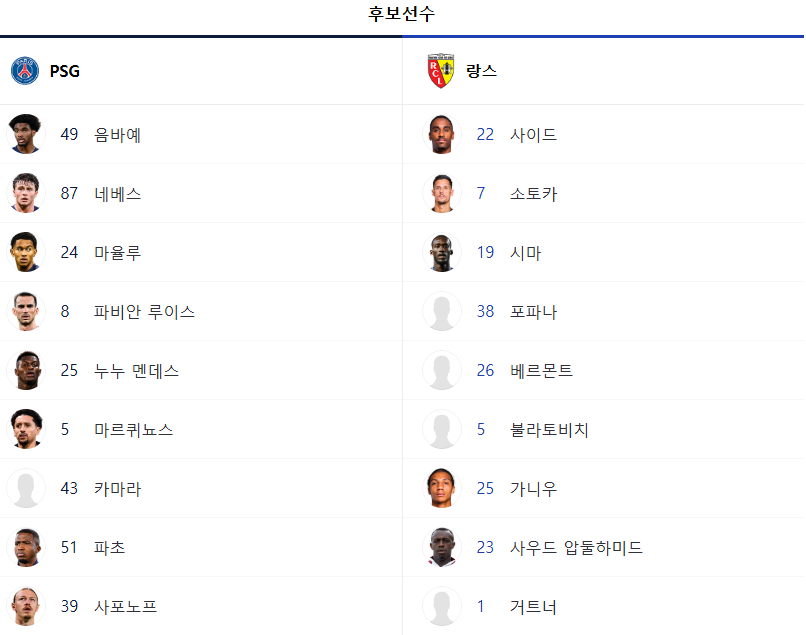Image resolution: width=806 pixels, height=635 pixels.
Task: Open 포파나 placeholder avatar icon
Action: [x=442, y=312]
